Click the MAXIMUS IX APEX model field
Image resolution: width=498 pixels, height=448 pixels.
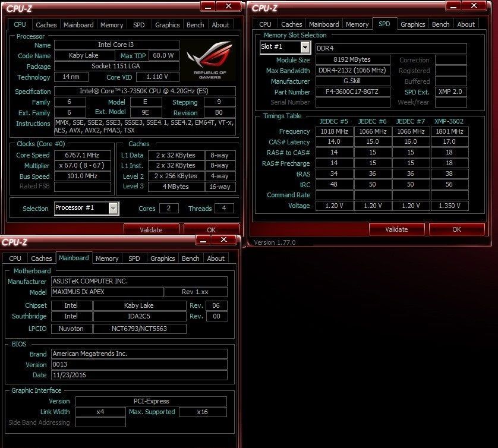tap(108, 292)
